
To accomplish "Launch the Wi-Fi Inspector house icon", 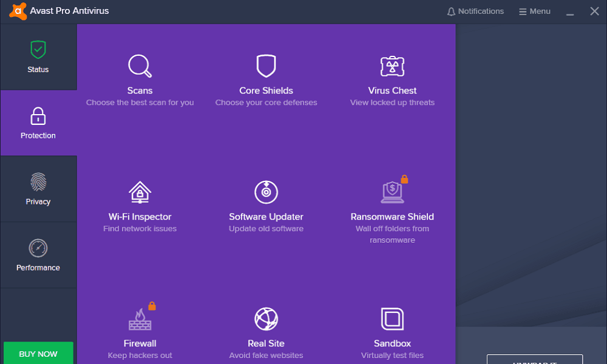I will click(x=140, y=192).
